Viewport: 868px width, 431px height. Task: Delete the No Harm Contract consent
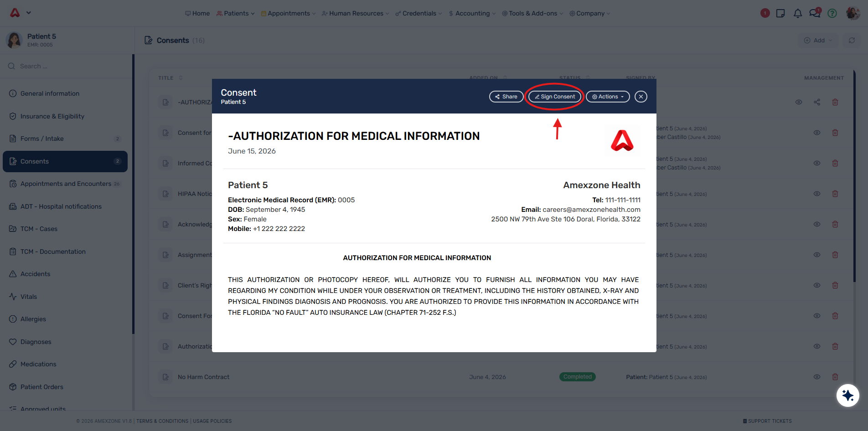[x=835, y=377]
